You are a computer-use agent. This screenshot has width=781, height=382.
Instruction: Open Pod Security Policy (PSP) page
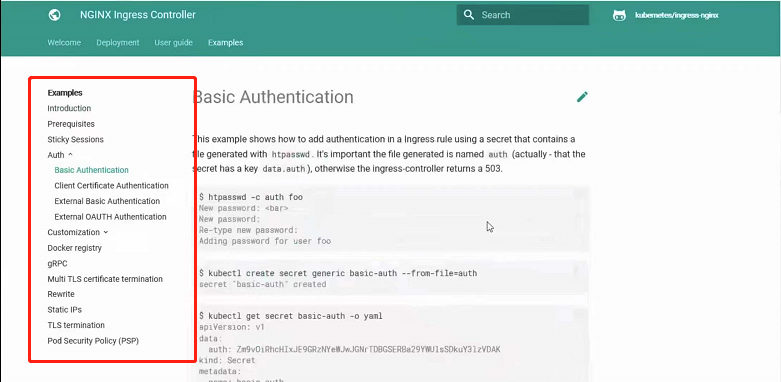pyautogui.click(x=93, y=341)
